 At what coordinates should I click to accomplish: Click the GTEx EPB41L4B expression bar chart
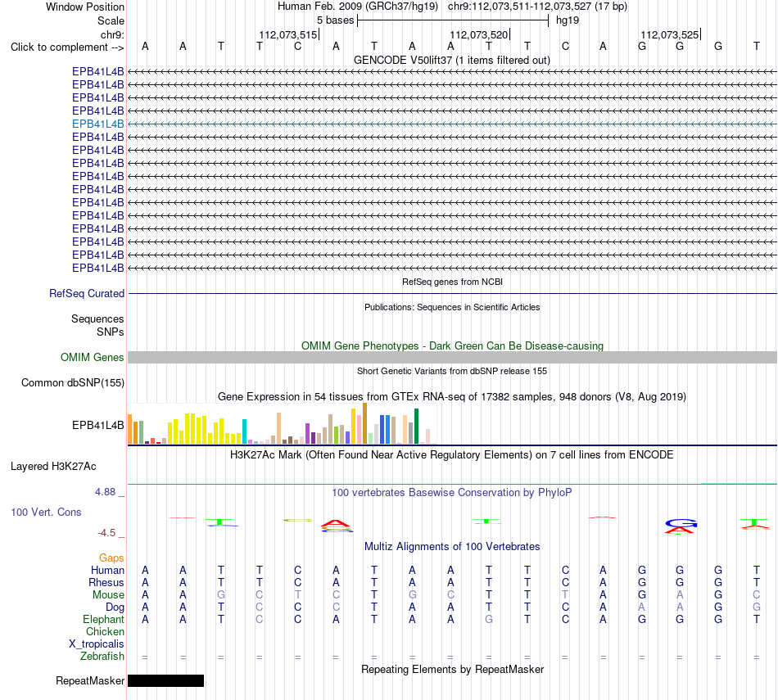(x=283, y=423)
